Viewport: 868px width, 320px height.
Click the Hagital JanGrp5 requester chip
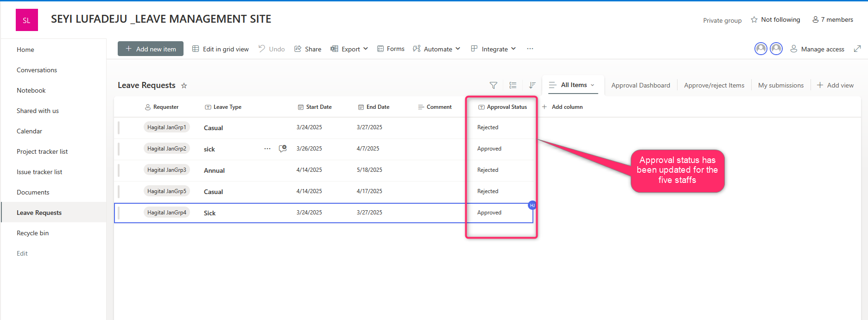click(167, 191)
